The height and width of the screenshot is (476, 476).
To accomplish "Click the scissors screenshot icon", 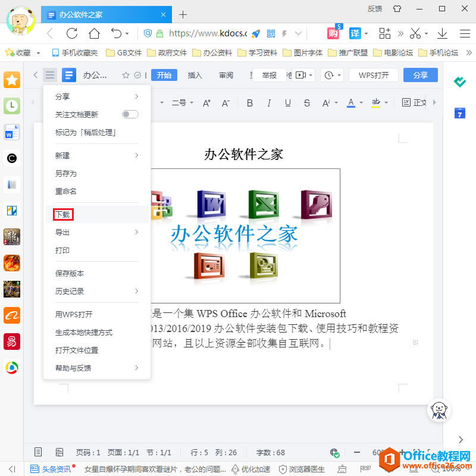I will (415, 33).
